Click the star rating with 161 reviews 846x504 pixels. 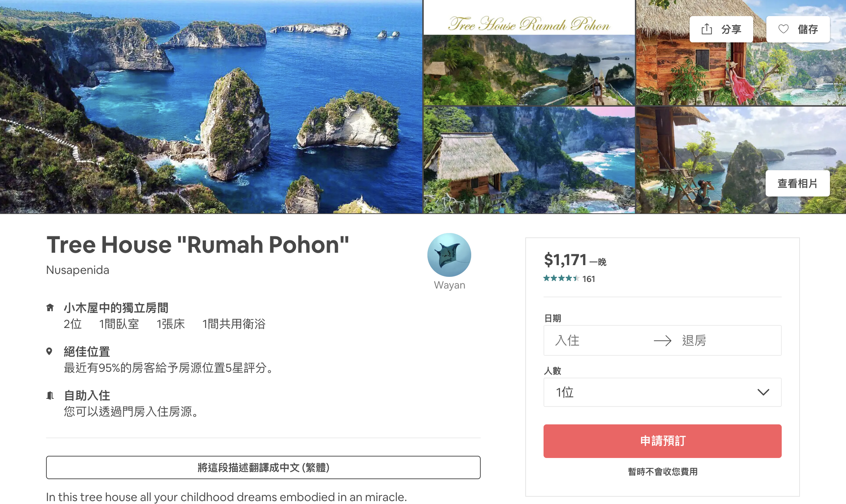pyautogui.click(x=569, y=279)
